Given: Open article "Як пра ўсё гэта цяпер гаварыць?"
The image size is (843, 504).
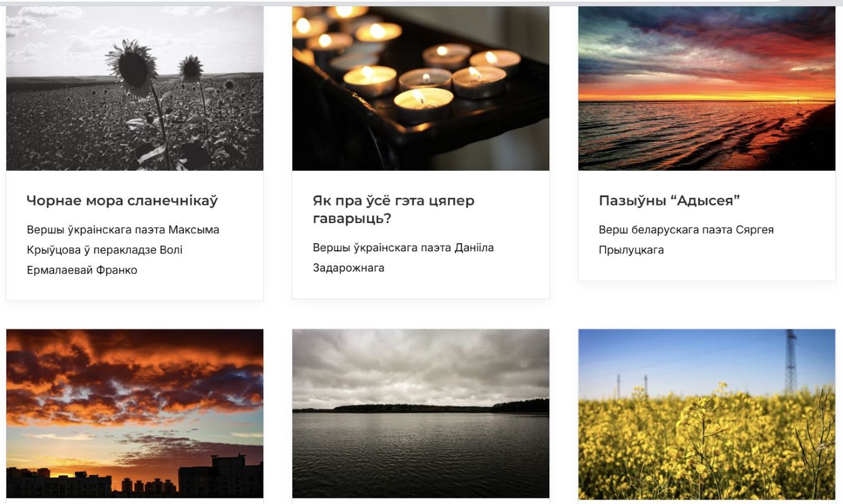Looking at the screenshot, I should [x=394, y=210].
